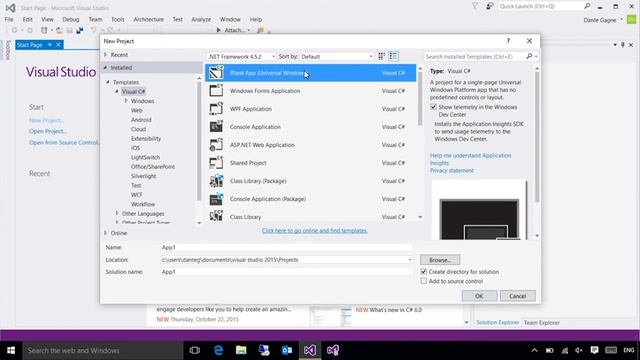Click the Class Library (Package) template icon

coord(216,180)
